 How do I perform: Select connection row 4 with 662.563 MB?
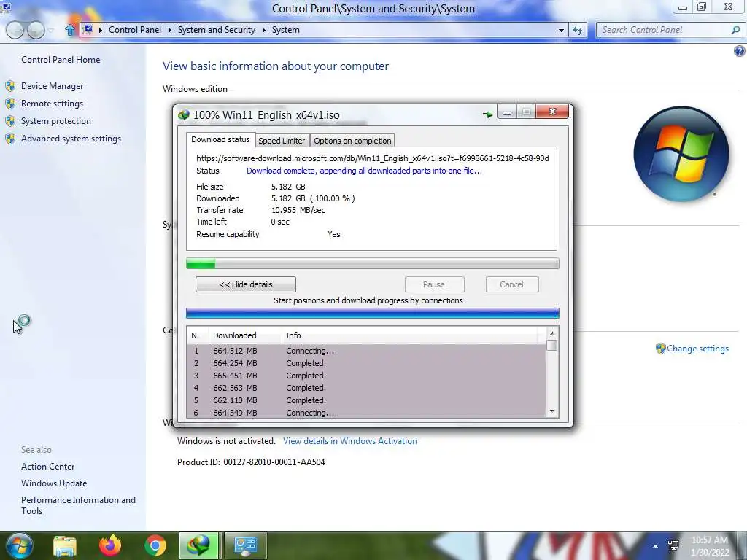coord(366,388)
